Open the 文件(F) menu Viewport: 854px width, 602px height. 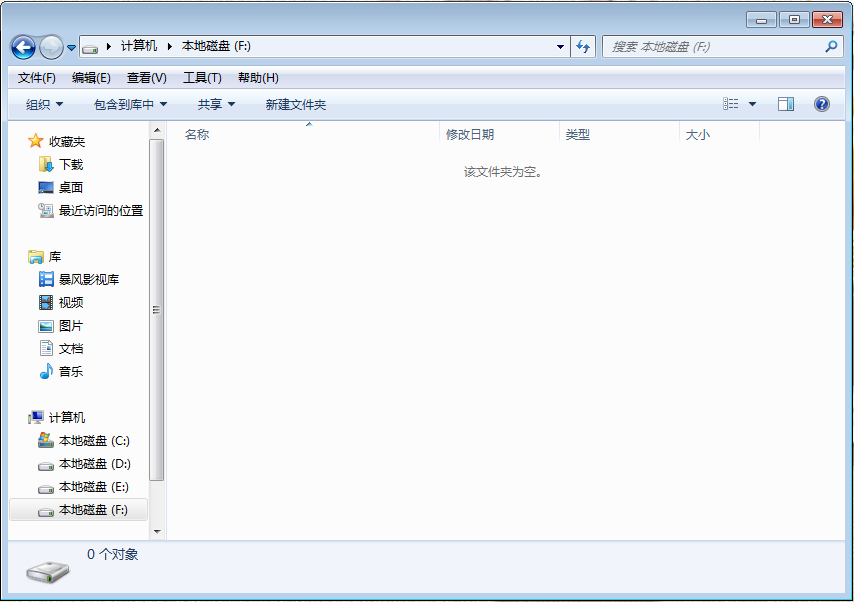tap(37, 78)
